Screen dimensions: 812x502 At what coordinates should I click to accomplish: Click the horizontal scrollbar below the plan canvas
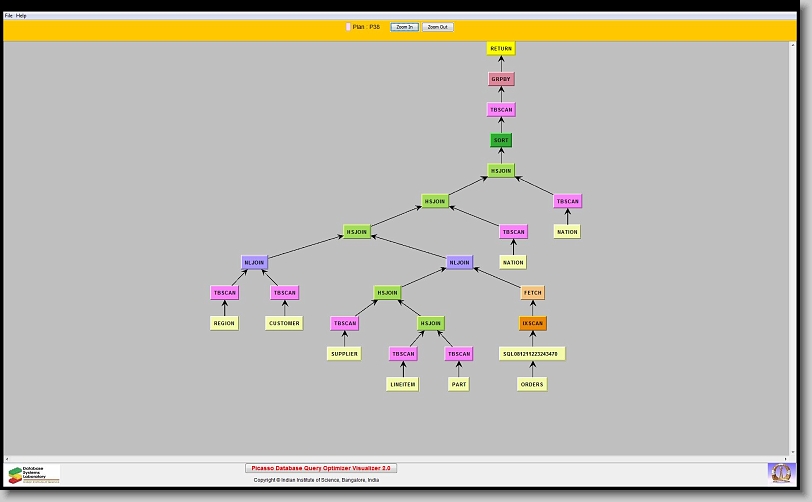[x=400, y=458]
